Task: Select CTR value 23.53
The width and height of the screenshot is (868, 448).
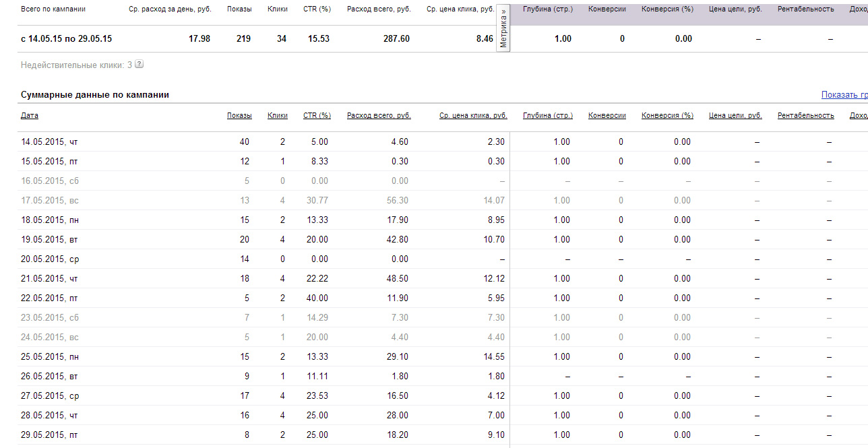Action: coord(317,396)
